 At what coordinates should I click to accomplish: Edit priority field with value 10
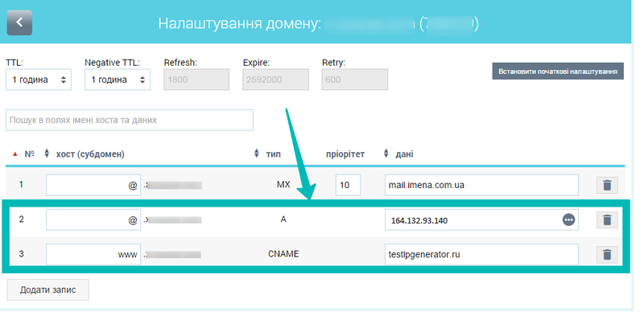tap(348, 185)
